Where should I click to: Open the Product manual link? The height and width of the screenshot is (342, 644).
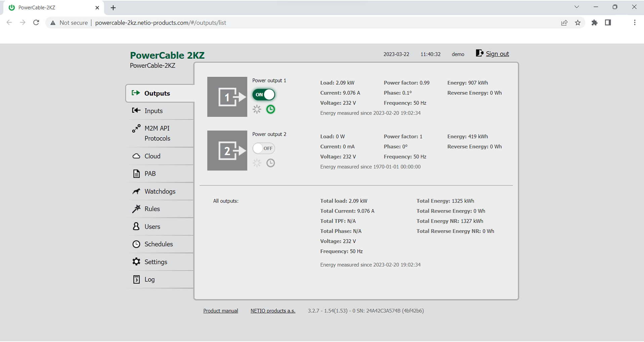pos(220,311)
